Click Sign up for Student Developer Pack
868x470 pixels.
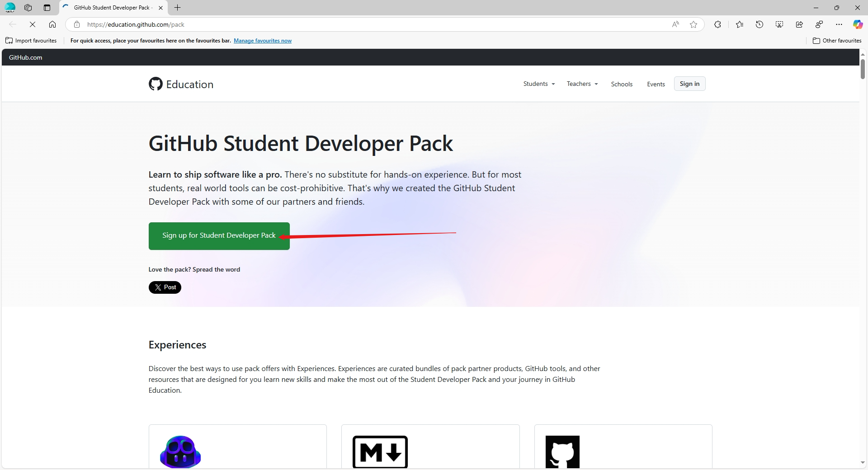[219, 235]
